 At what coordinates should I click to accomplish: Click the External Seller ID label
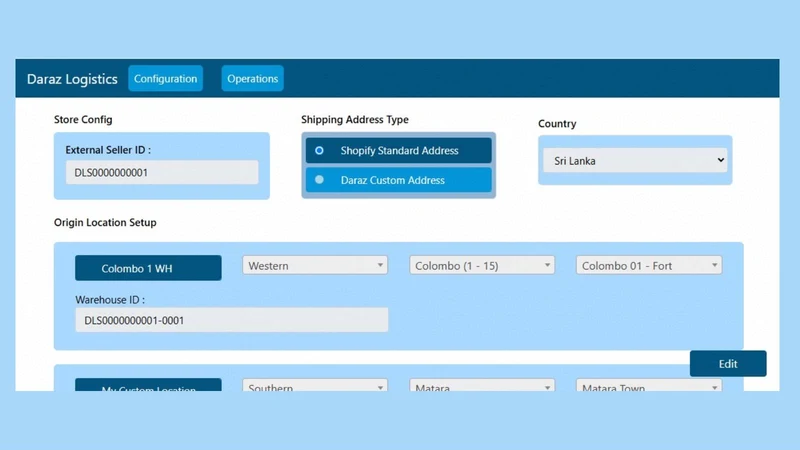(x=108, y=150)
